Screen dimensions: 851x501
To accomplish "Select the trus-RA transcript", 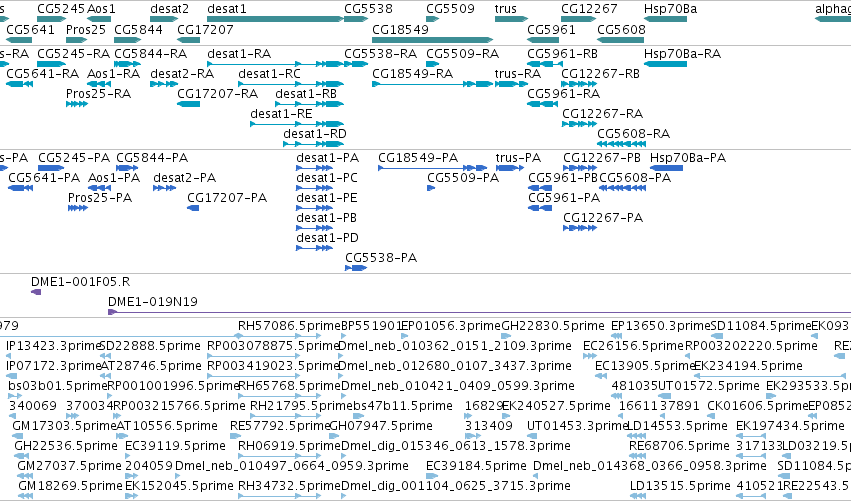I will [x=517, y=74].
